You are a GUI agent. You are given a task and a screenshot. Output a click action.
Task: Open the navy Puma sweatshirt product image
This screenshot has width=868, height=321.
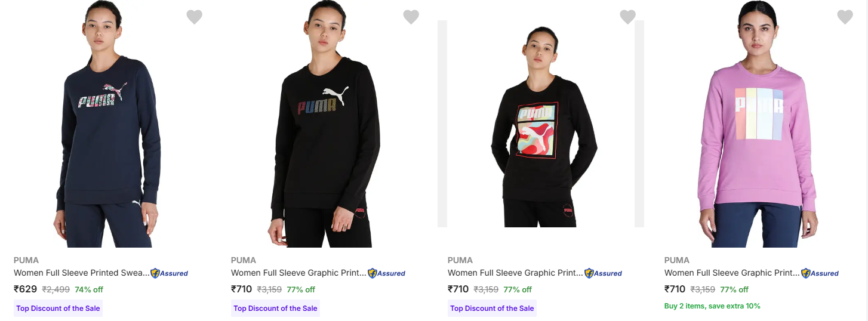click(x=108, y=124)
